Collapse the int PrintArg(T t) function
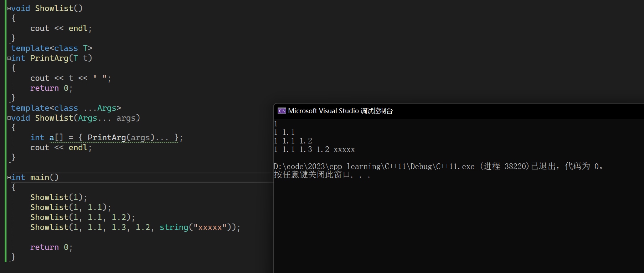The width and height of the screenshot is (644, 273). pos(9,58)
